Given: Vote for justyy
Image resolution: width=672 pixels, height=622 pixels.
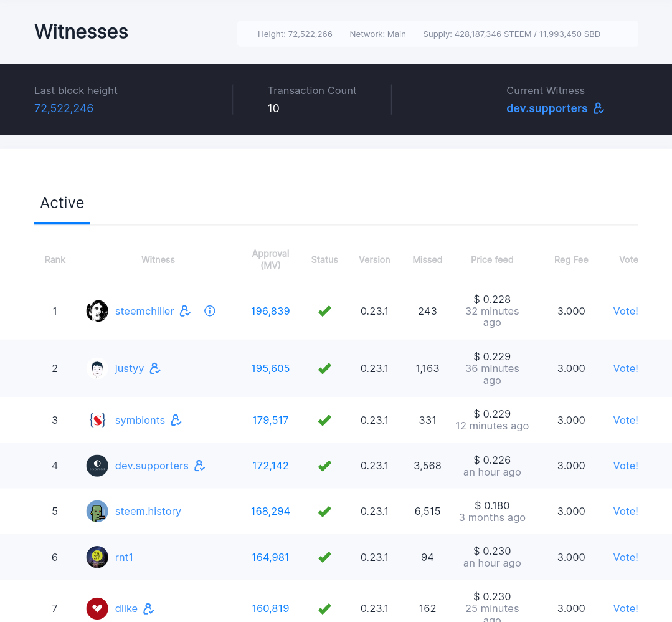Looking at the screenshot, I should [x=625, y=368].
